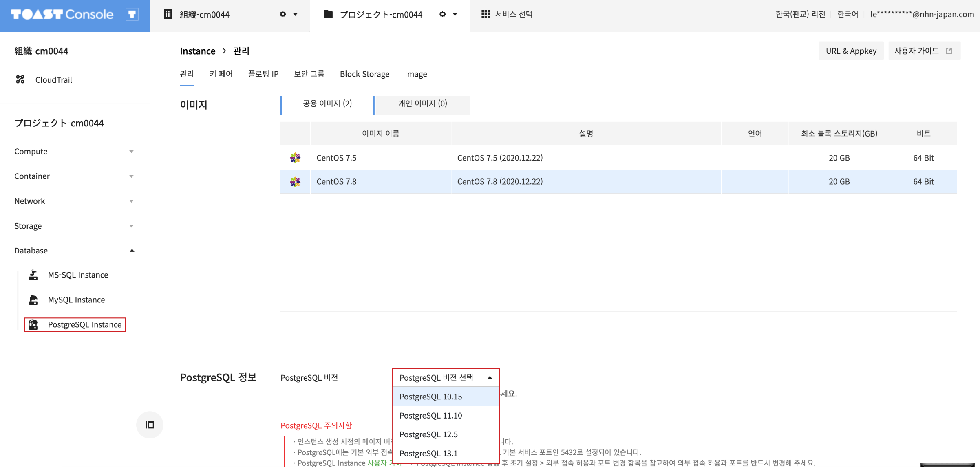The width and height of the screenshot is (980, 467).
Task: Click the CentOS 7.8 logo icon
Action: (x=295, y=182)
